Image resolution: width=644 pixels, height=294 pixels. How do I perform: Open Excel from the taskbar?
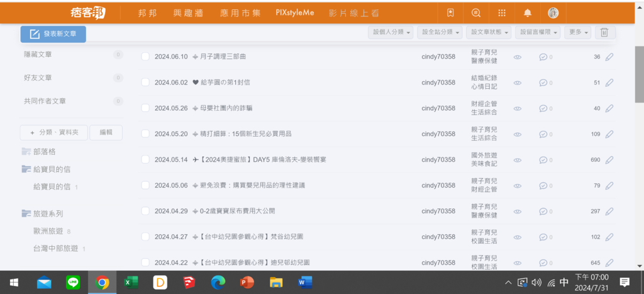click(x=131, y=283)
